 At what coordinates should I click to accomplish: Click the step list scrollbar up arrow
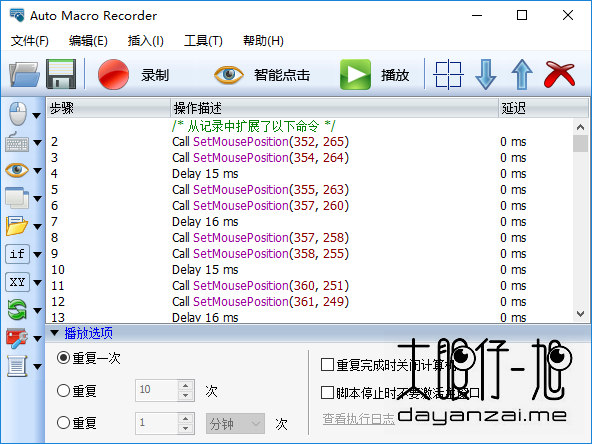coord(580,127)
